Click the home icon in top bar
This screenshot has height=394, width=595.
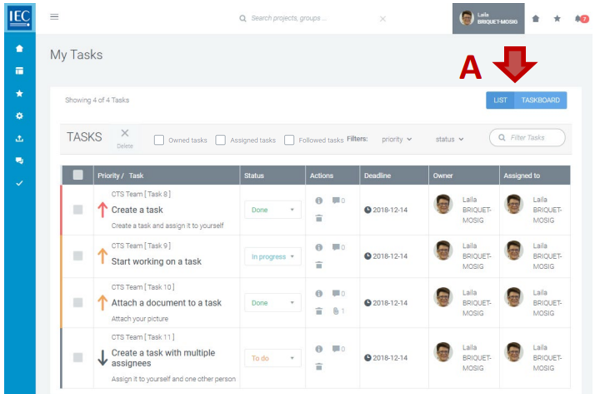[535, 19]
